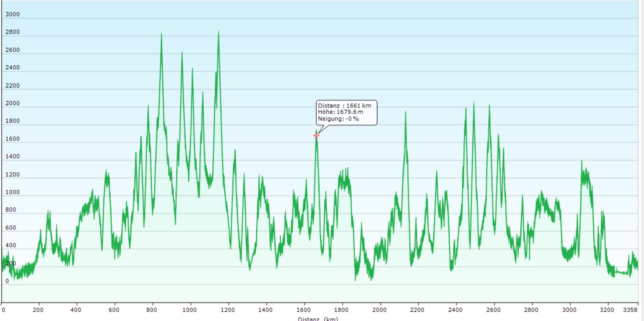Click the Höhe 1679.6 m line in tooltip
This screenshot has width=644, height=321.
coord(340,112)
